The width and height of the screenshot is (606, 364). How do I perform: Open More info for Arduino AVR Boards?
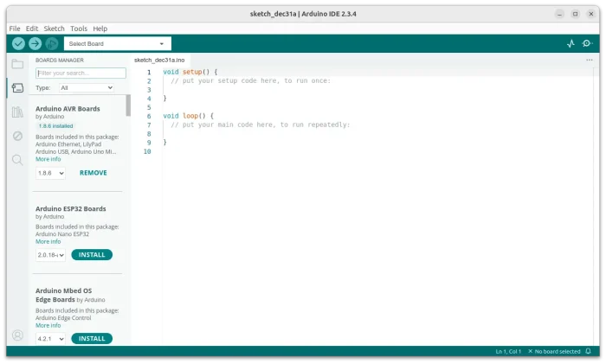click(x=48, y=159)
